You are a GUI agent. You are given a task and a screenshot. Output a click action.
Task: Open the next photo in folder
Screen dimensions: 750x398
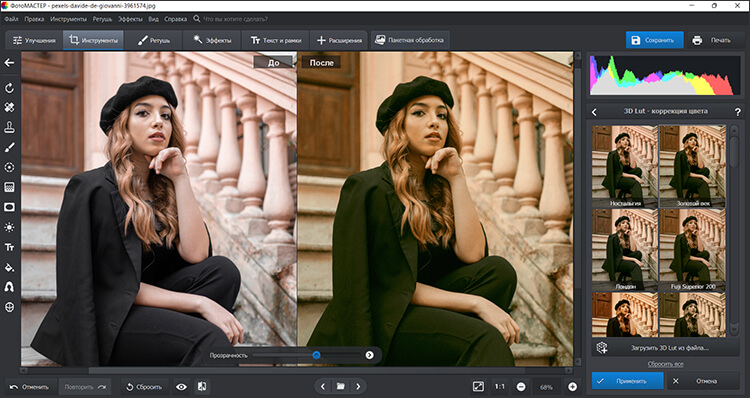point(358,387)
